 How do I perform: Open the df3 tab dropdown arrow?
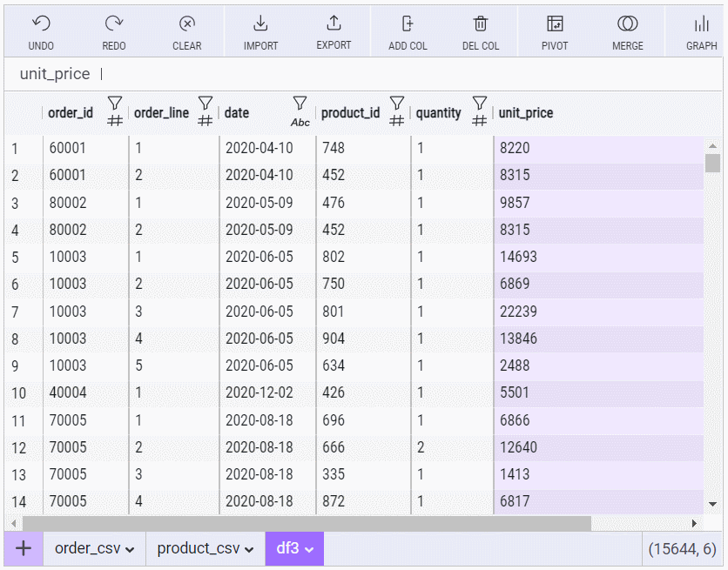point(308,549)
